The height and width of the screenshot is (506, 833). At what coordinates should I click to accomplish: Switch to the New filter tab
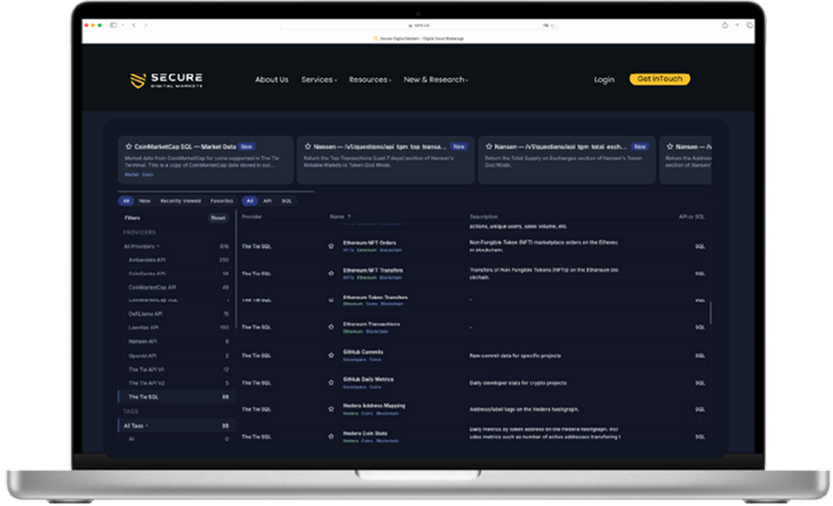point(144,201)
